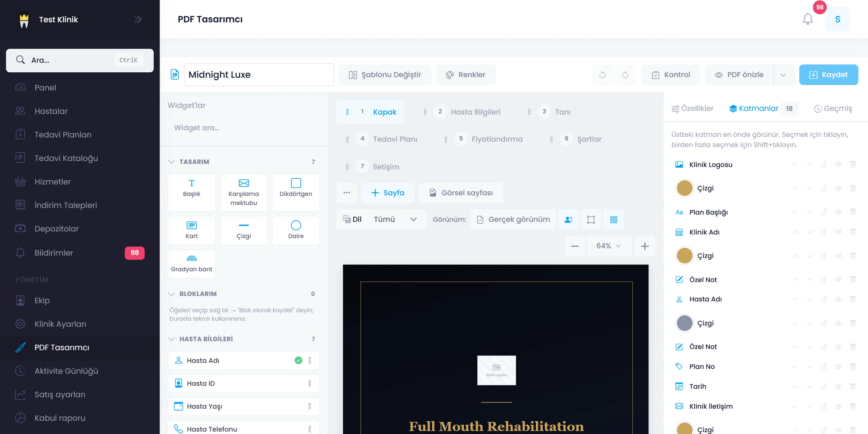
Task: Collapse the sidebar with double-chevron icon
Action: [x=137, y=20]
